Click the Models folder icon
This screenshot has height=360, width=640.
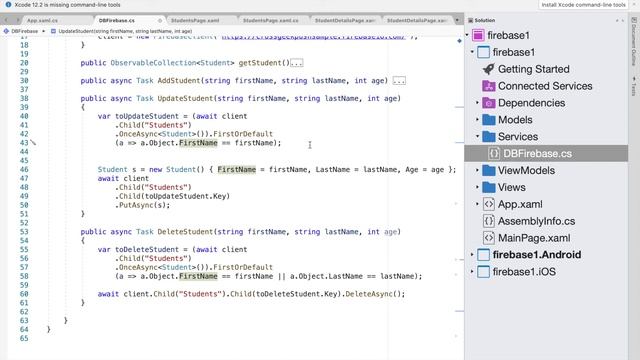pos(489,120)
